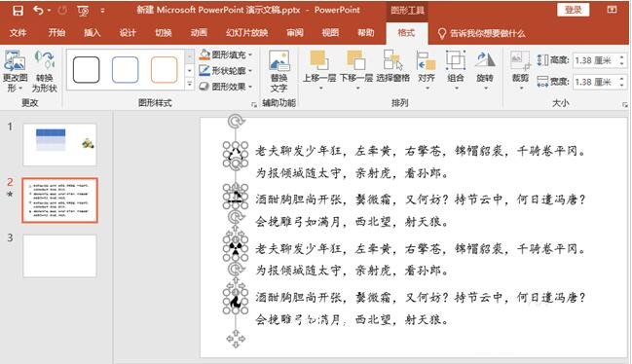Screen dimensions: 632x364
Task: Switch to the 切换 ribbon tab
Action: point(164,33)
